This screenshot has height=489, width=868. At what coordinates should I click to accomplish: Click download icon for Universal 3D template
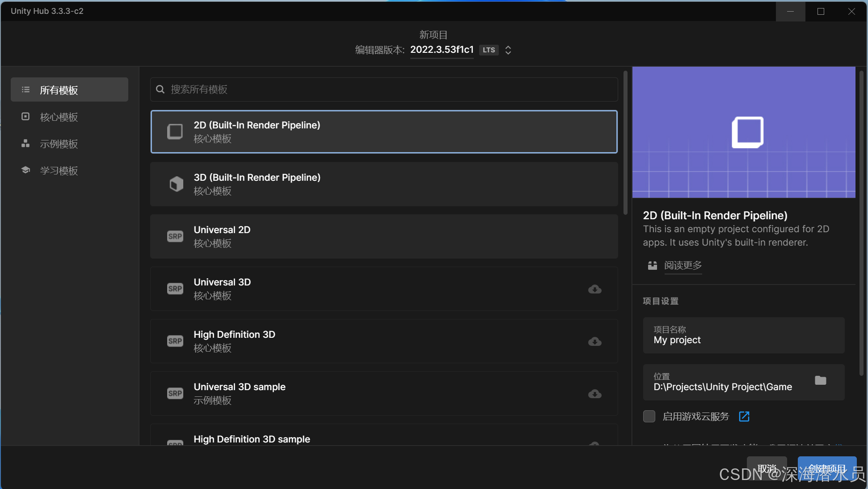pos(594,289)
